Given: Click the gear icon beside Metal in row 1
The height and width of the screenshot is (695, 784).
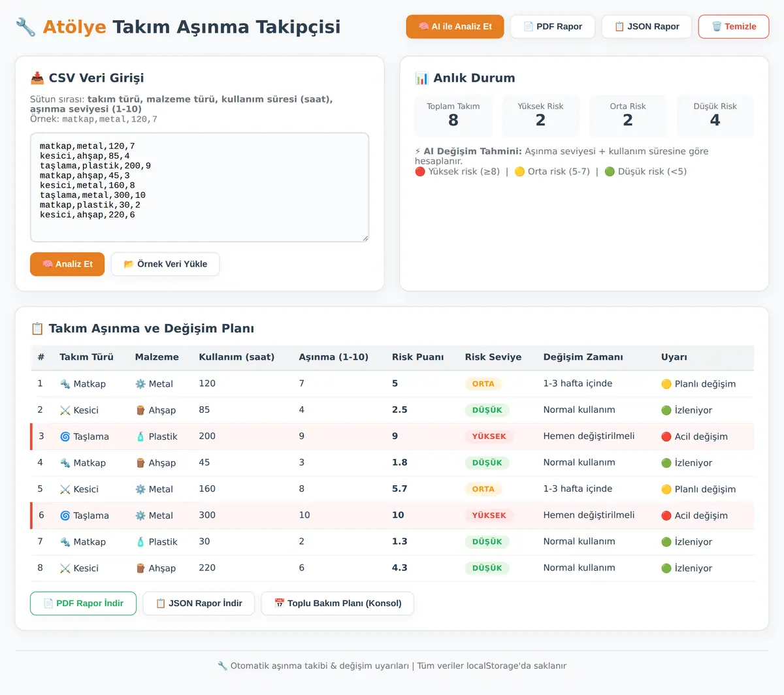Looking at the screenshot, I should [140, 384].
